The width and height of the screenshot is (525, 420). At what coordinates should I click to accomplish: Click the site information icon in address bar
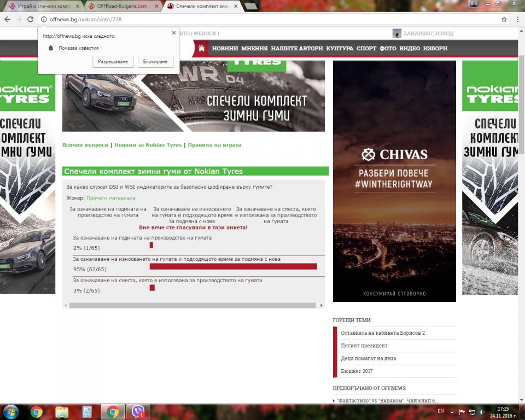point(44,19)
